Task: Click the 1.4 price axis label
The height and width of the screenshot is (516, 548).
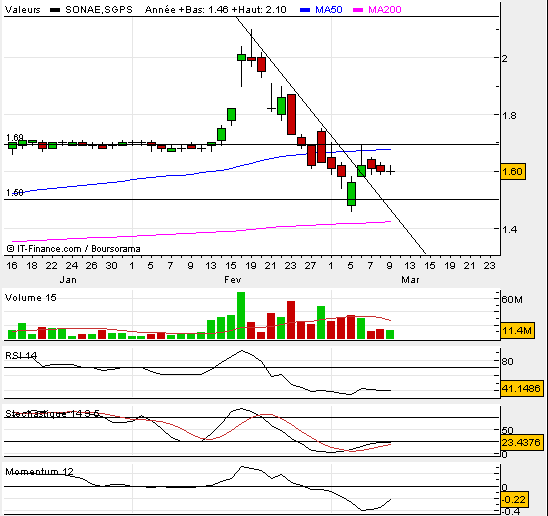Action: pyautogui.click(x=509, y=229)
